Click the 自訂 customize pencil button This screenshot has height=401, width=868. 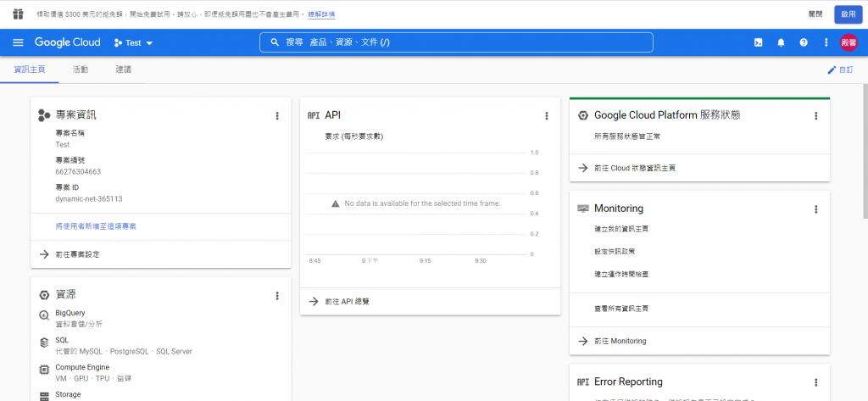[840, 70]
